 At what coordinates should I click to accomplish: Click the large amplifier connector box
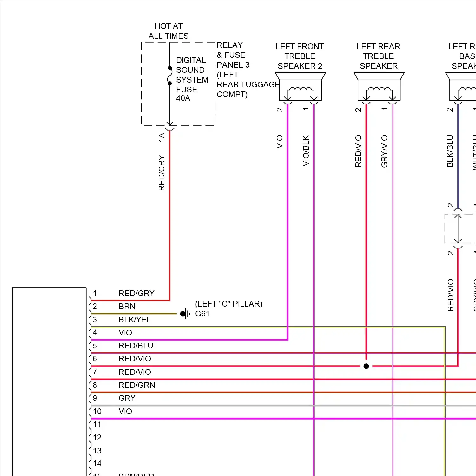[49, 382]
